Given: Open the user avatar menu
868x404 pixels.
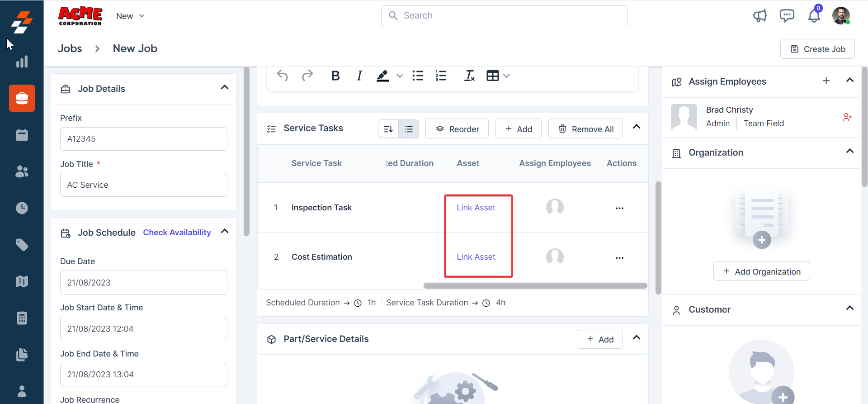Looking at the screenshot, I should point(841,16).
